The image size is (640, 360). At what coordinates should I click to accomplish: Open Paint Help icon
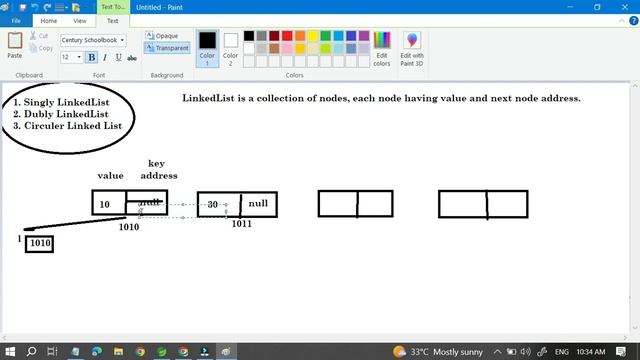[633, 21]
